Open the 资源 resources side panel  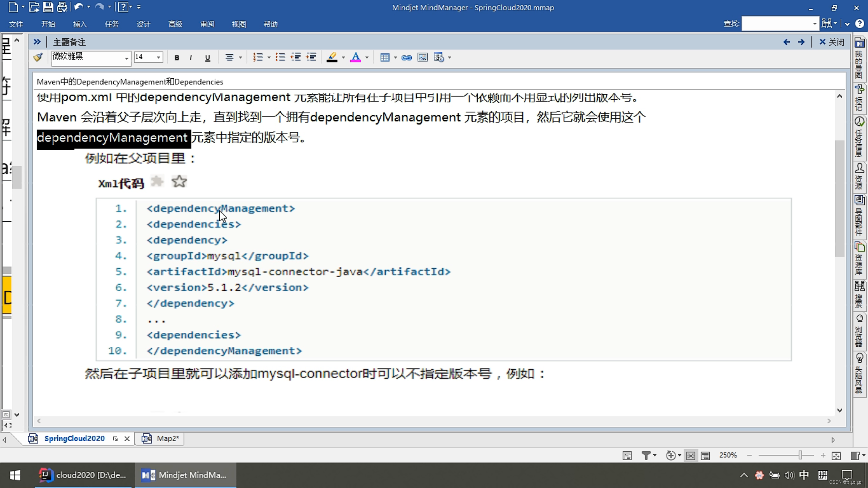coord(860,177)
